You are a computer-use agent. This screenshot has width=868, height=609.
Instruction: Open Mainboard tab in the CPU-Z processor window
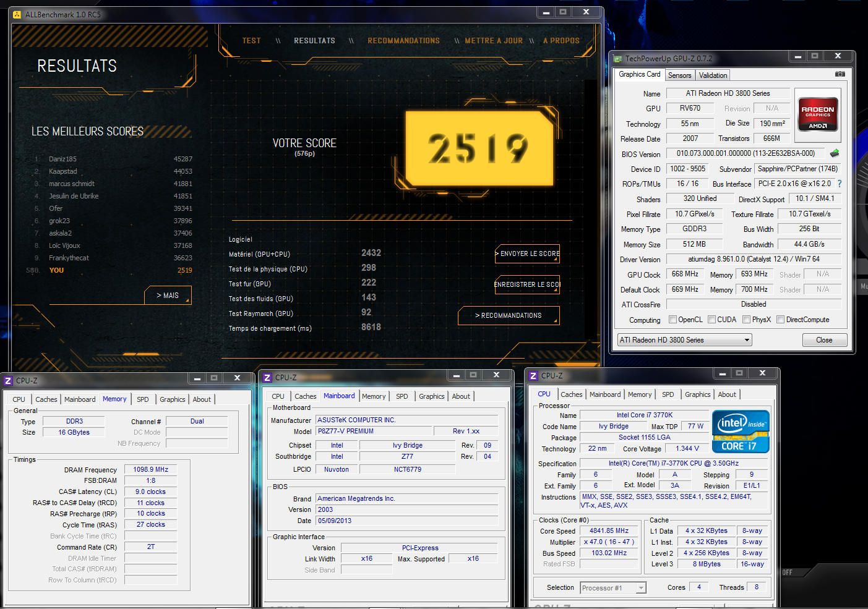tap(605, 394)
